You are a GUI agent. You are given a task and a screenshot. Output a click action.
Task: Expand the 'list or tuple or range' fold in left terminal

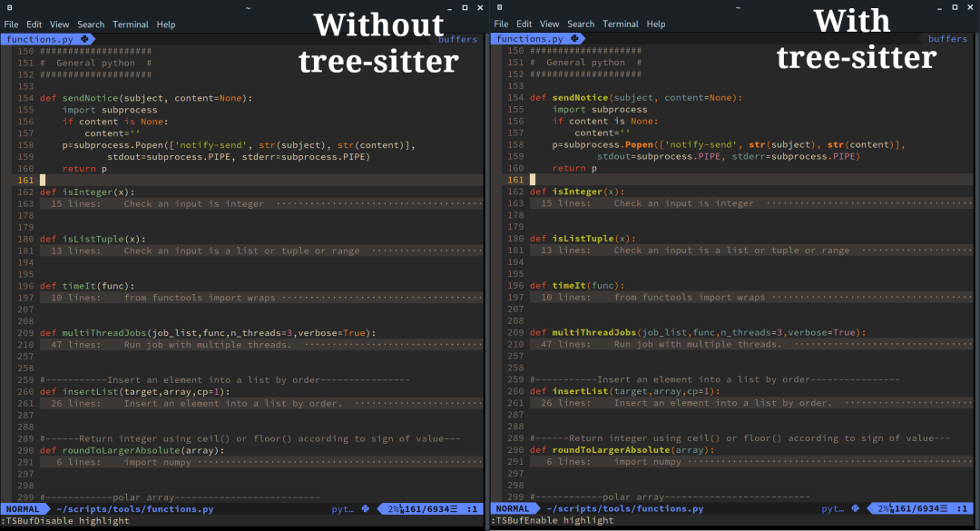(261, 251)
